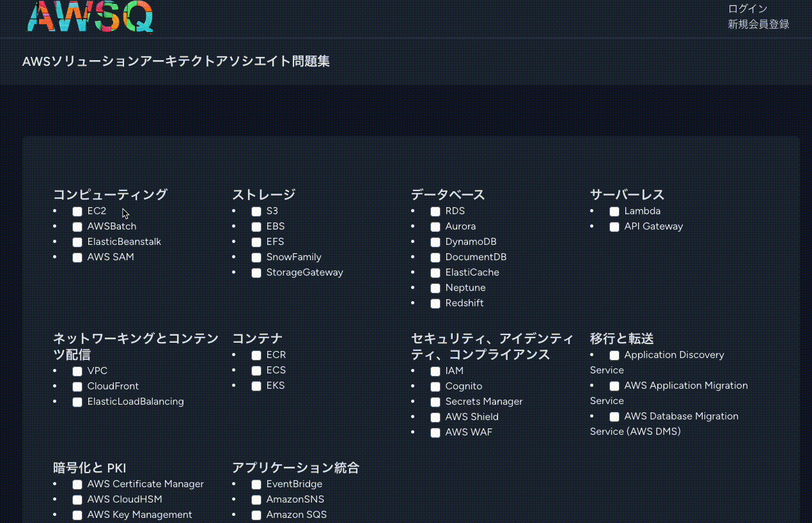Screen dimensions: 812x523
Task: Enable the AWS CloudHSM checkbox
Action: 77,500
